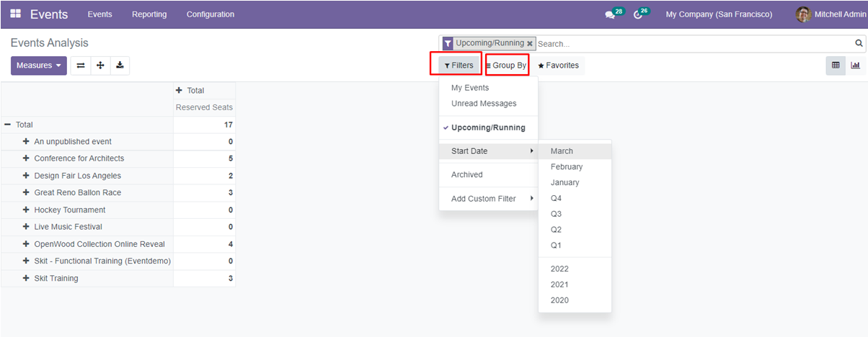Open the activities clock icon
Viewport: 868px width, 337px height.
[x=638, y=14]
